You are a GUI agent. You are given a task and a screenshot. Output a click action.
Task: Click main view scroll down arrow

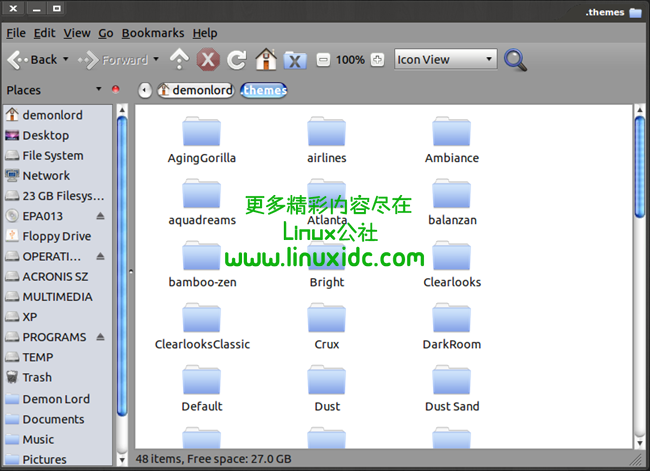pyautogui.click(x=640, y=443)
